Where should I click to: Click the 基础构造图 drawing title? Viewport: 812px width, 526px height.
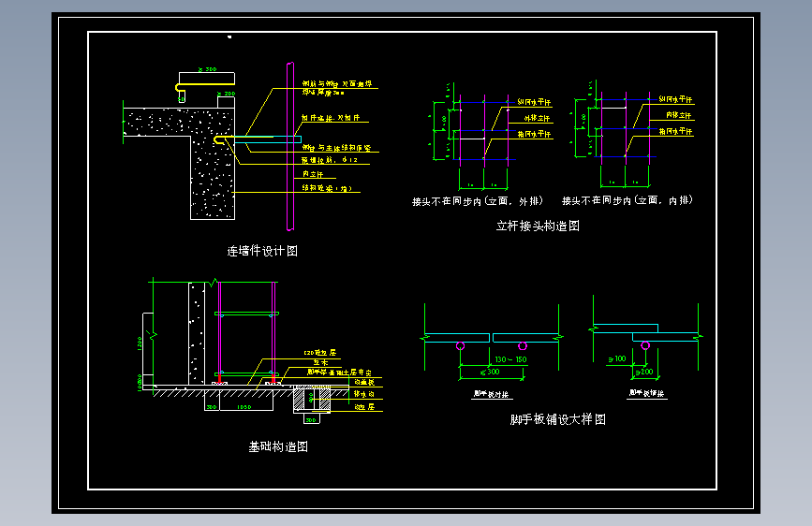tap(278, 446)
